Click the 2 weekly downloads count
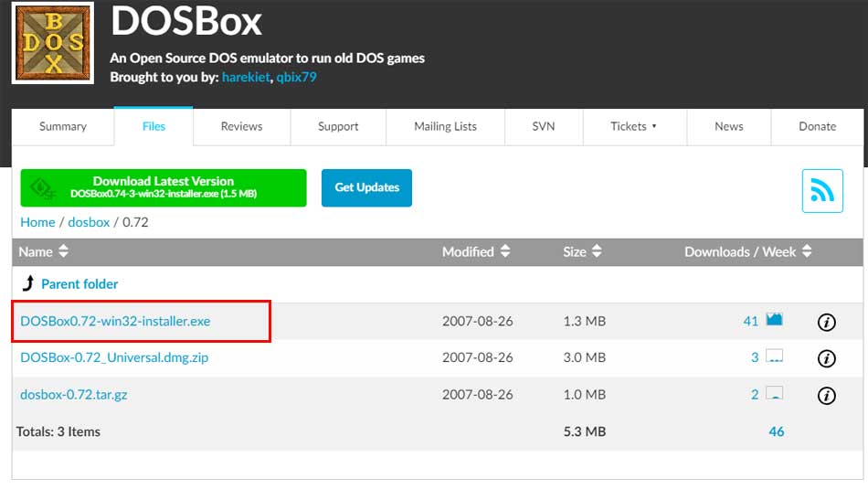Image resolution: width=868 pixels, height=489 pixels. click(755, 395)
